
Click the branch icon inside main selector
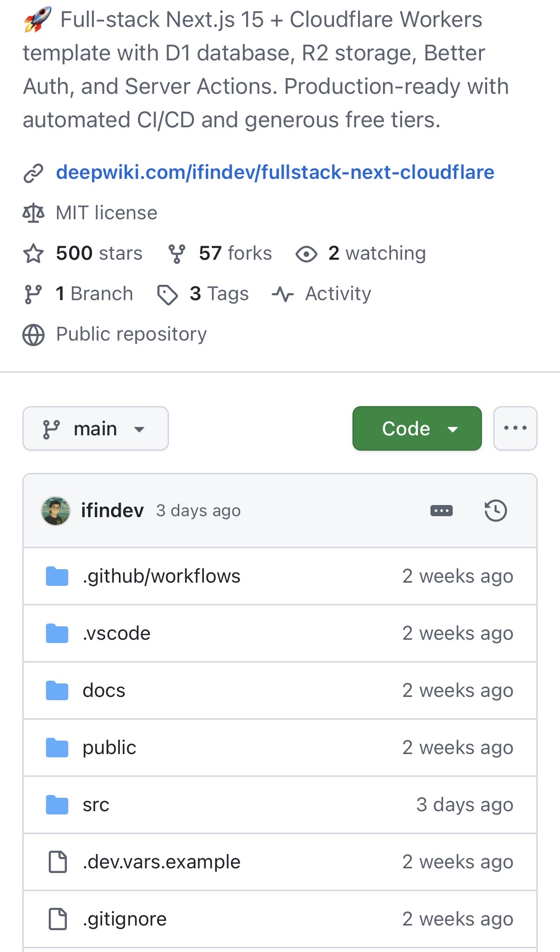(x=51, y=429)
